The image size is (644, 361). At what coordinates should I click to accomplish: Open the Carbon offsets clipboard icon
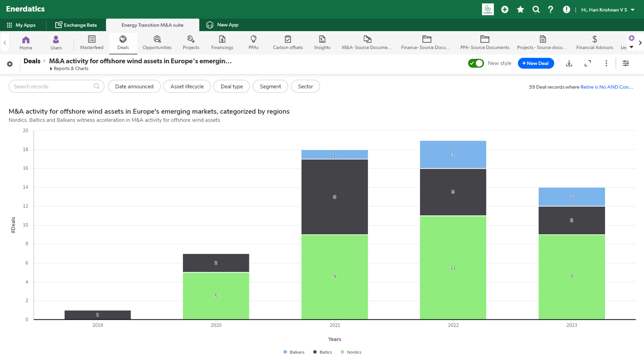(288, 39)
